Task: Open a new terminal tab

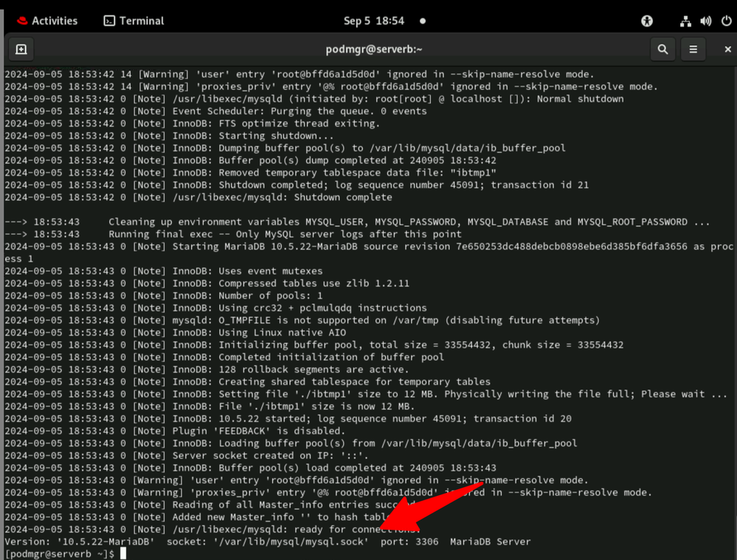Action: [x=21, y=49]
